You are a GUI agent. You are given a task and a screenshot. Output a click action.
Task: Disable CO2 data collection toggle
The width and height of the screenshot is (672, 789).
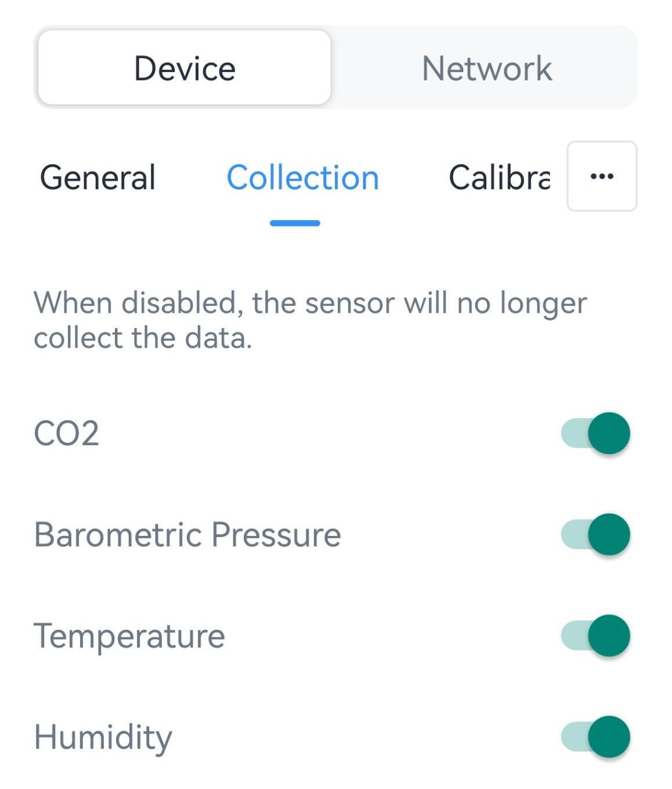(x=595, y=434)
